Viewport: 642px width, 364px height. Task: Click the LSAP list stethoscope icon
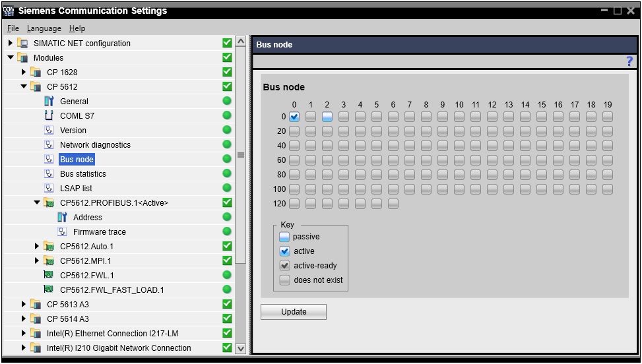click(x=49, y=188)
